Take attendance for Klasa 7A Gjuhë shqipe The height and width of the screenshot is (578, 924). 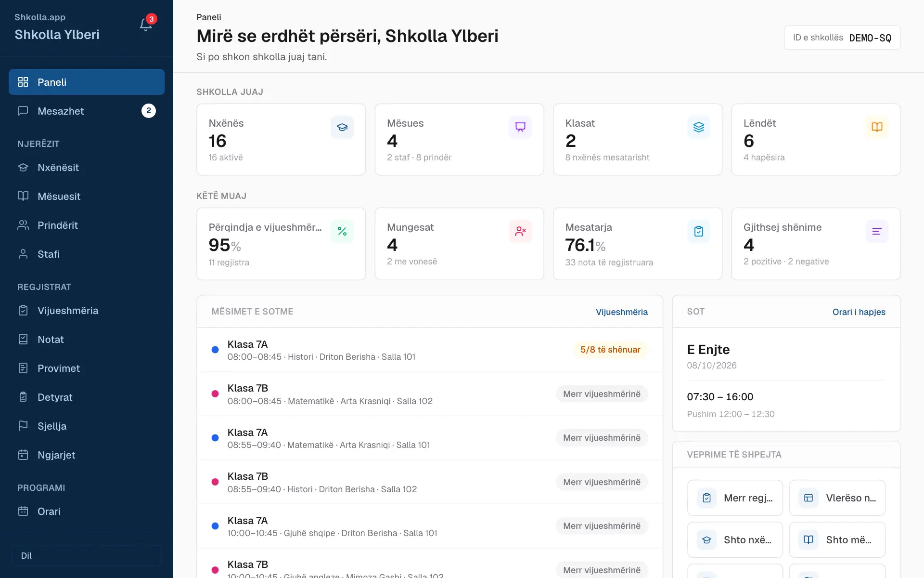[x=602, y=526]
